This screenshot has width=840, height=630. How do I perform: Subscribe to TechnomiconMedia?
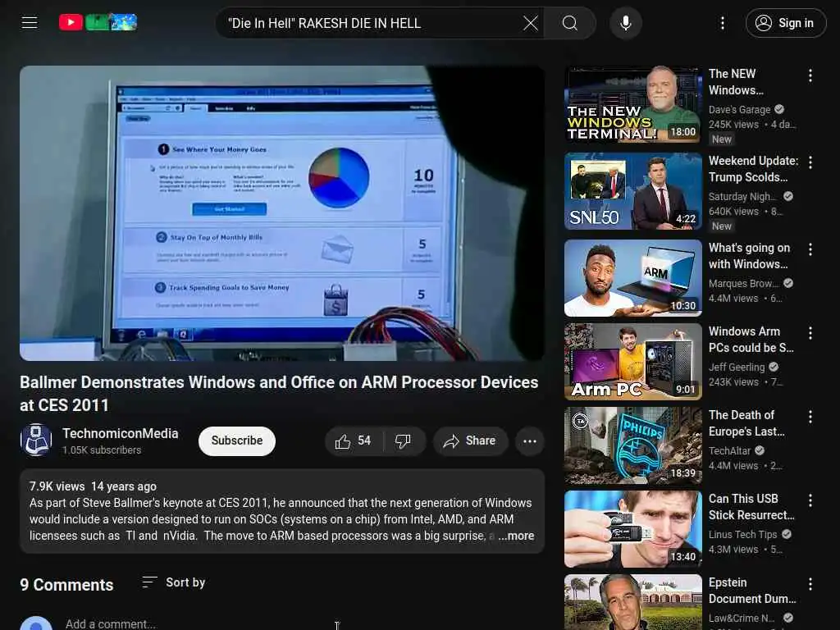237,441
